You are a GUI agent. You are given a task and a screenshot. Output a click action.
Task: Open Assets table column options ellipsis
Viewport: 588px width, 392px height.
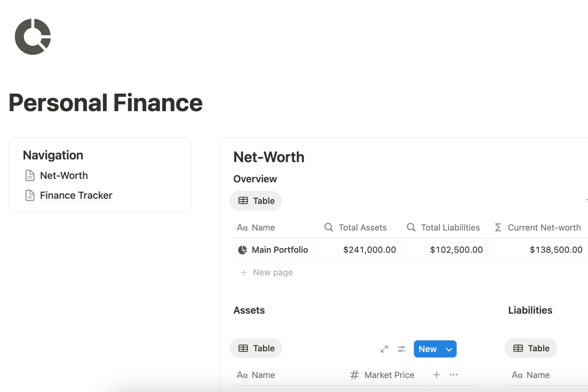click(x=454, y=375)
